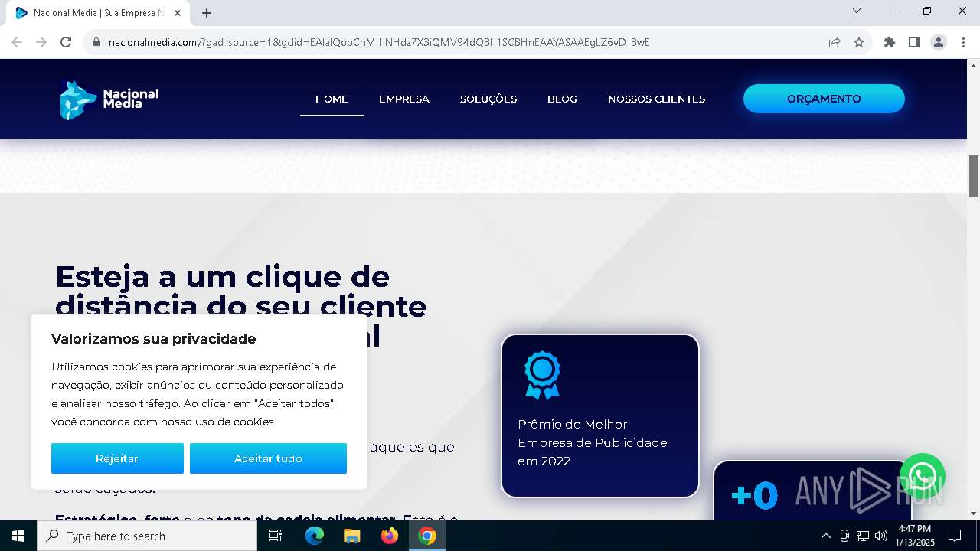Open the NOSSOS CLIENTES menu item

point(656,99)
